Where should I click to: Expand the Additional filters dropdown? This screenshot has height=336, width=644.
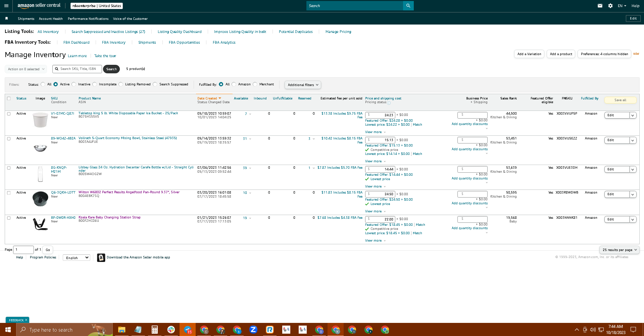[x=303, y=85]
